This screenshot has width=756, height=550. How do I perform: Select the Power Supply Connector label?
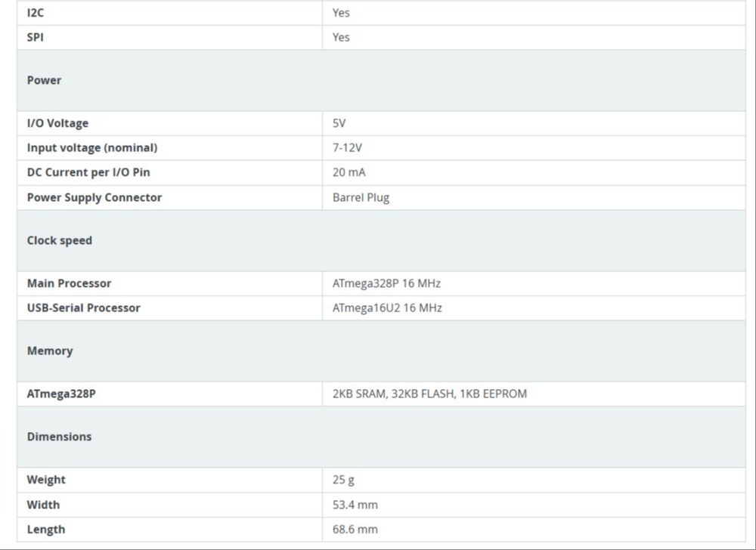(94, 197)
